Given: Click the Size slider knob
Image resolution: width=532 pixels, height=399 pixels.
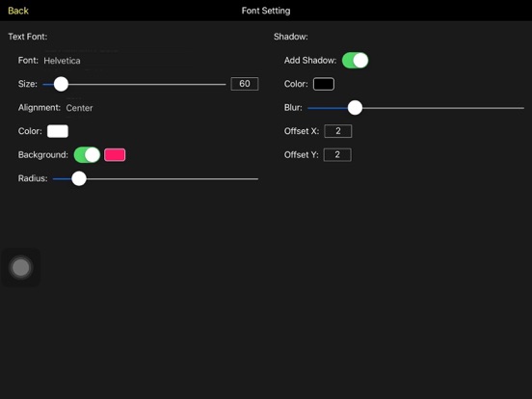Looking at the screenshot, I should pyautogui.click(x=61, y=84).
